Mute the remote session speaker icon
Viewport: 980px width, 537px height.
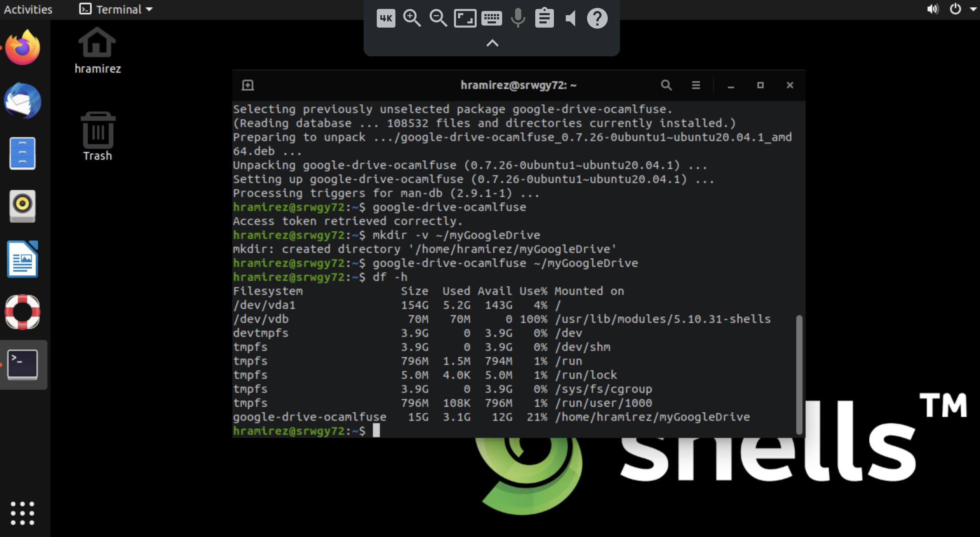click(571, 18)
